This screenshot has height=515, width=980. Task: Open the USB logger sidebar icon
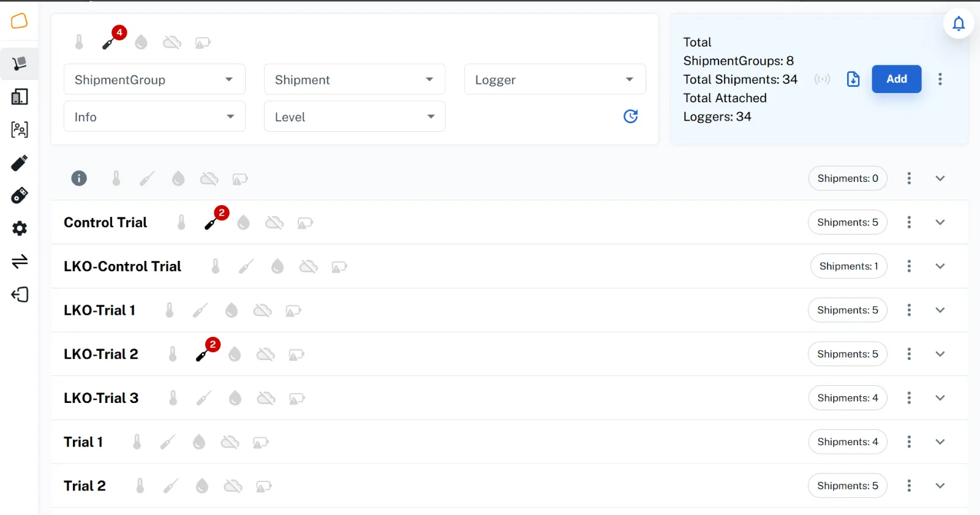click(20, 163)
